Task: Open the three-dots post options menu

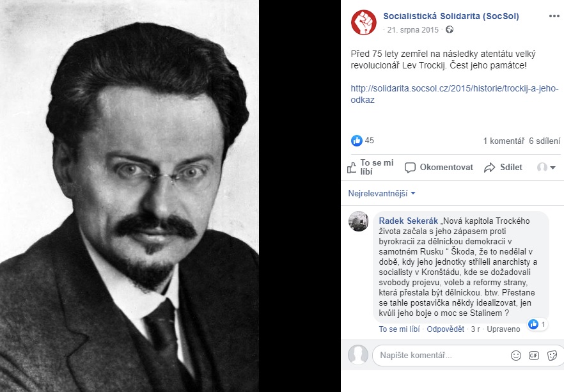Action: pyautogui.click(x=554, y=16)
